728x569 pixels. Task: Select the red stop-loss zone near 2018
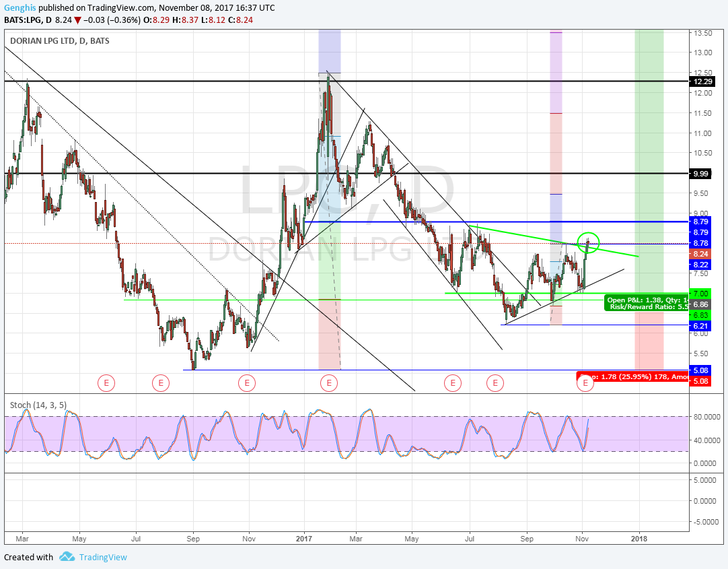point(649,341)
